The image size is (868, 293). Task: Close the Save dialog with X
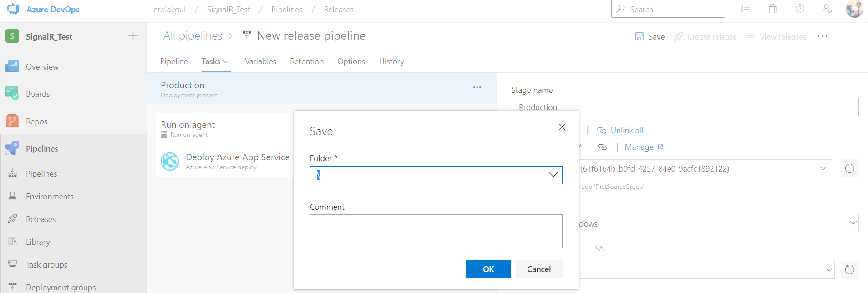tap(562, 127)
